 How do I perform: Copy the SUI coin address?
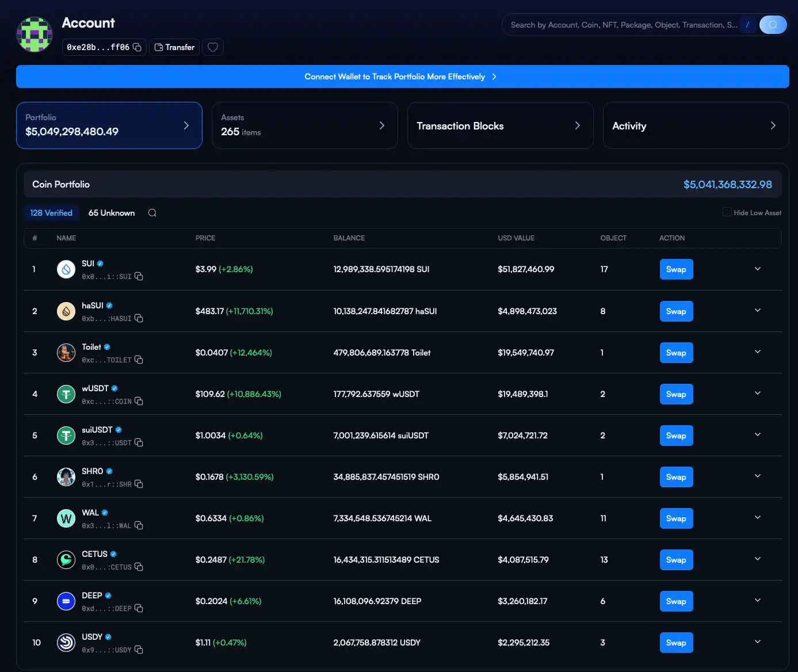point(139,277)
